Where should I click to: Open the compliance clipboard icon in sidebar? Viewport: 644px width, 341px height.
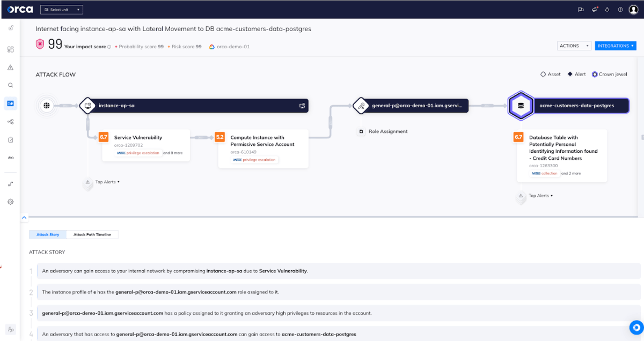[x=10, y=139]
